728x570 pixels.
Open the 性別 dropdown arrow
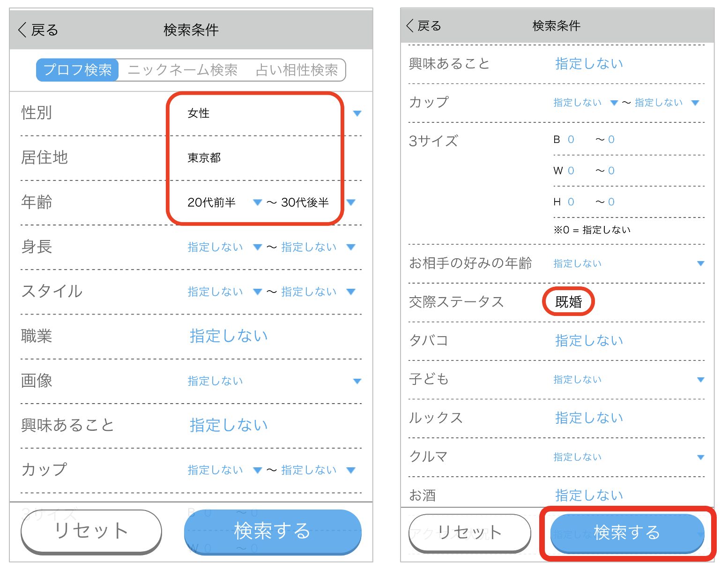357,113
